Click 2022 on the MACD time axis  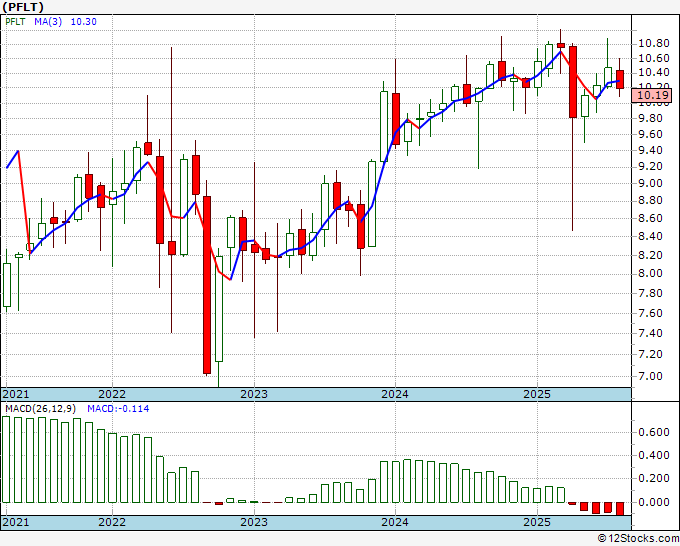(x=112, y=522)
